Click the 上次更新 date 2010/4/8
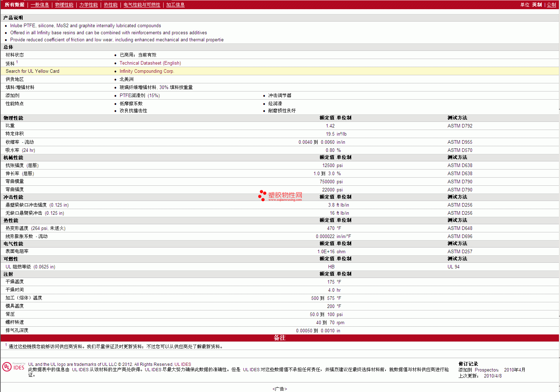This screenshot has width=560, height=392. (x=493, y=376)
